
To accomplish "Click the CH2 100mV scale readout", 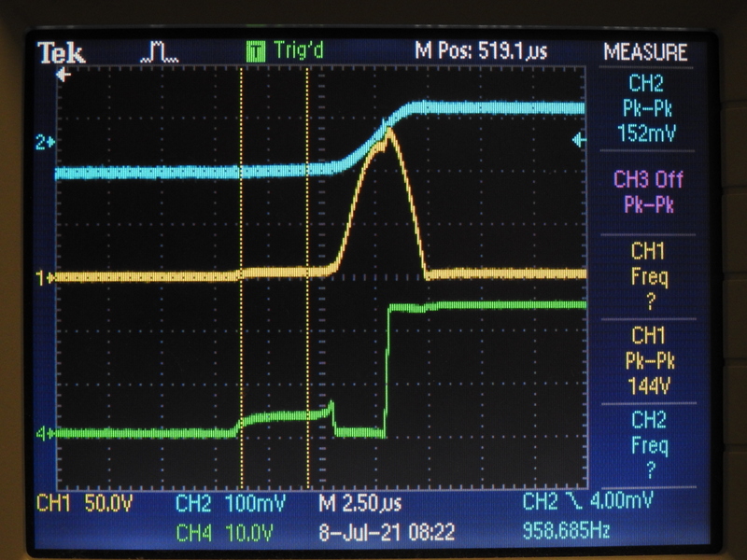I will pyautogui.click(x=230, y=503).
